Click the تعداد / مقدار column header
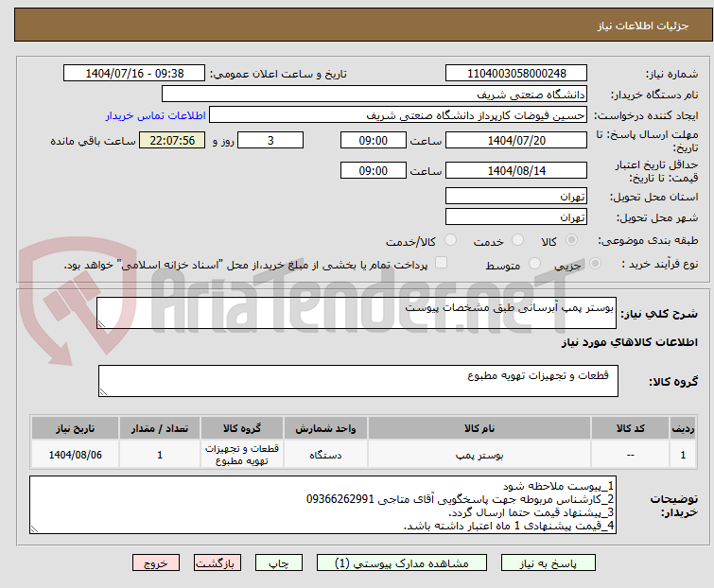 click(x=160, y=428)
